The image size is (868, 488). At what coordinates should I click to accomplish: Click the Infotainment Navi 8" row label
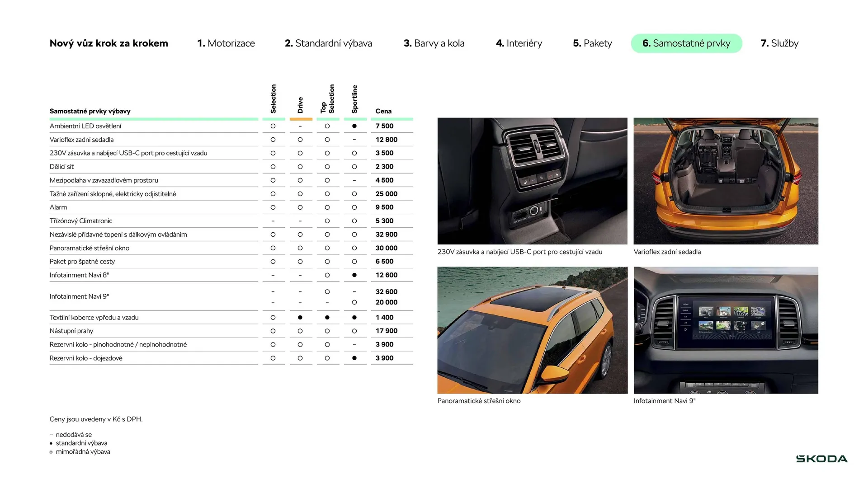point(79,275)
